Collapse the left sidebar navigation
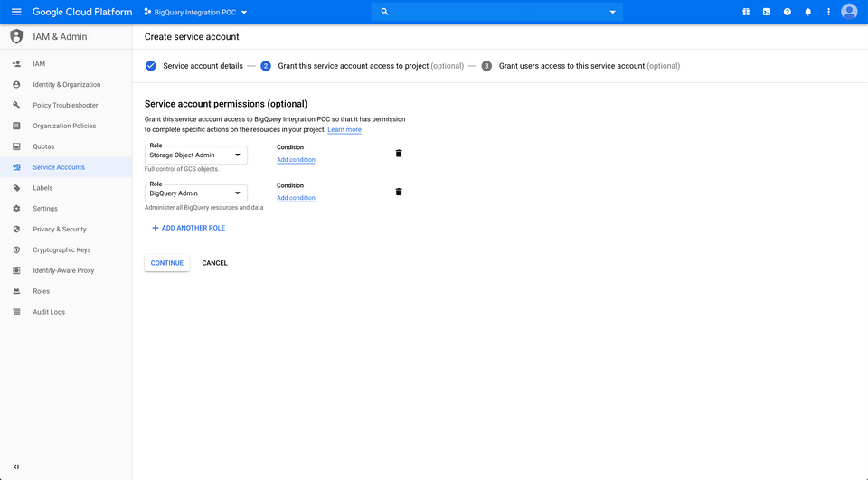Image resolution: width=868 pixels, height=480 pixels. click(15, 466)
